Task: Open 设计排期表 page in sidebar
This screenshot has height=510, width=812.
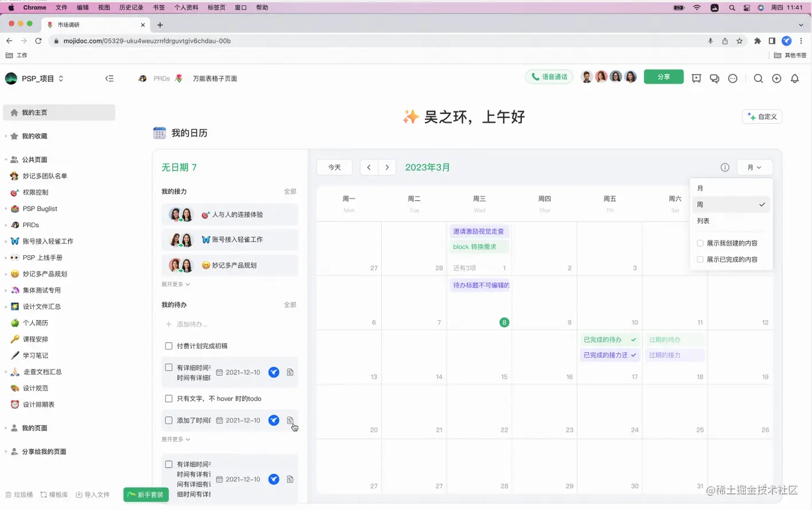Action: (38, 404)
